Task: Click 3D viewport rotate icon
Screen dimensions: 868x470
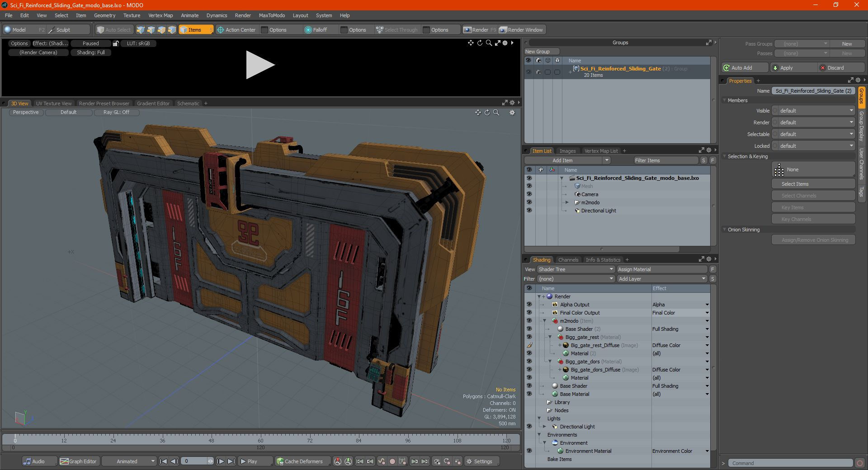Action: click(487, 113)
